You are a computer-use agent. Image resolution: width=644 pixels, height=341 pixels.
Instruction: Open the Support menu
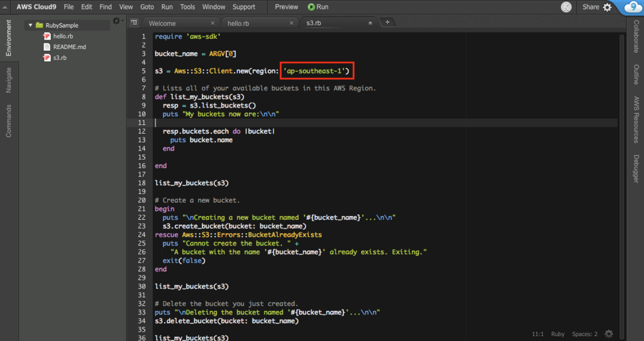(243, 7)
